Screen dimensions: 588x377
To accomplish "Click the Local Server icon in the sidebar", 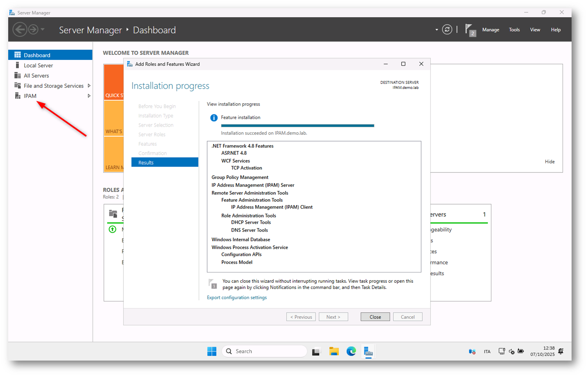I will coord(18,65).
